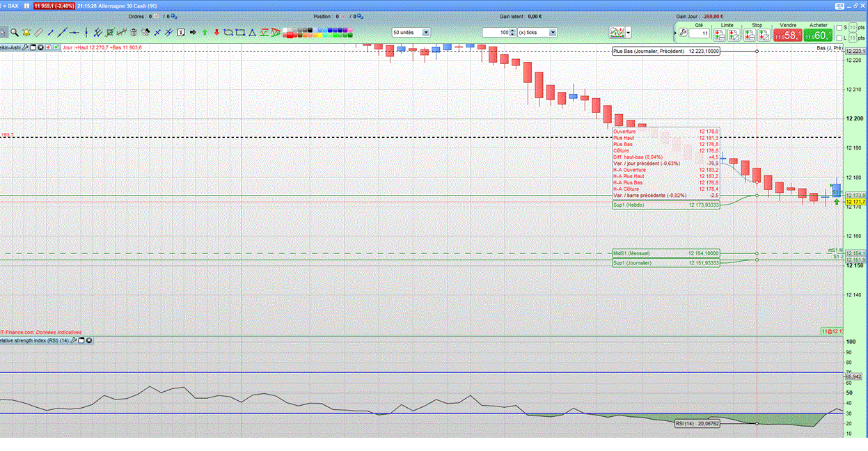Select the ruler measurement tool
Viewport: 868px width, 451px height.
pos(38,32)
